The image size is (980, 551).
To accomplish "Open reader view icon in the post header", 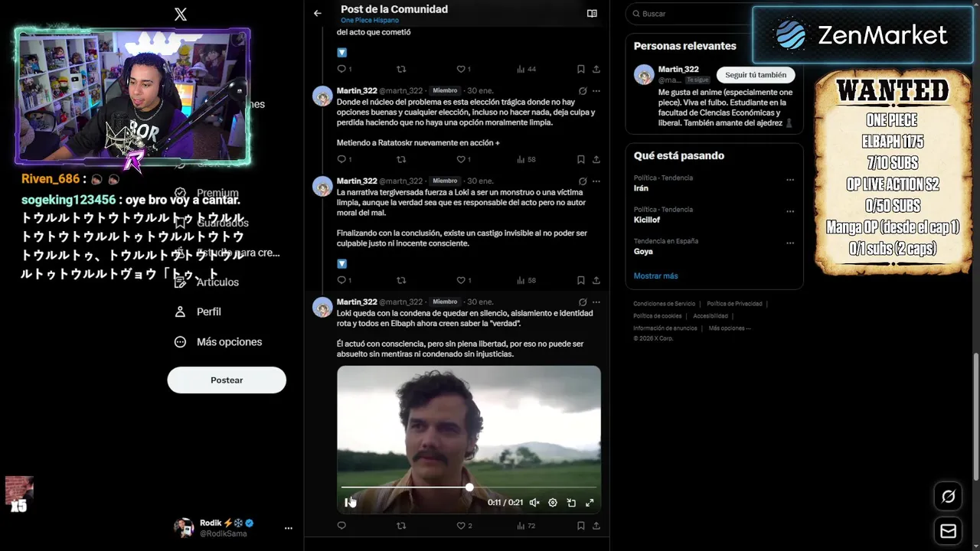I will point(592,13).
